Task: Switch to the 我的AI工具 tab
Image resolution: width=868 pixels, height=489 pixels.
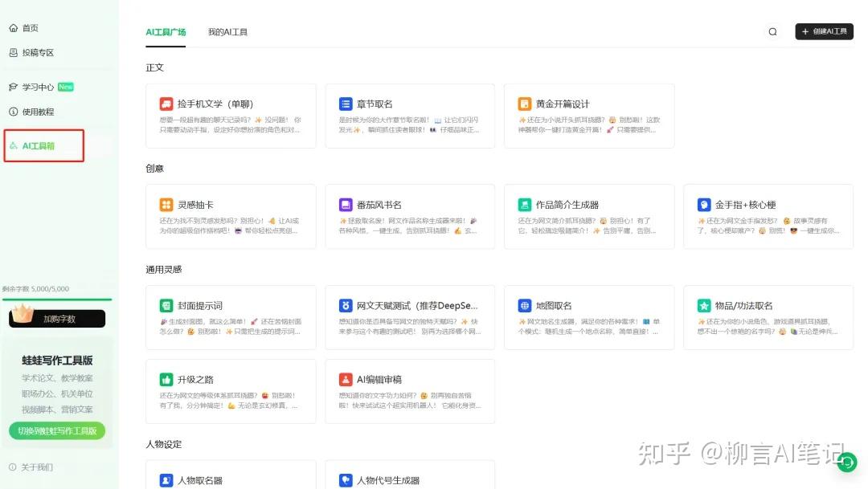Action: coord(227,32)
